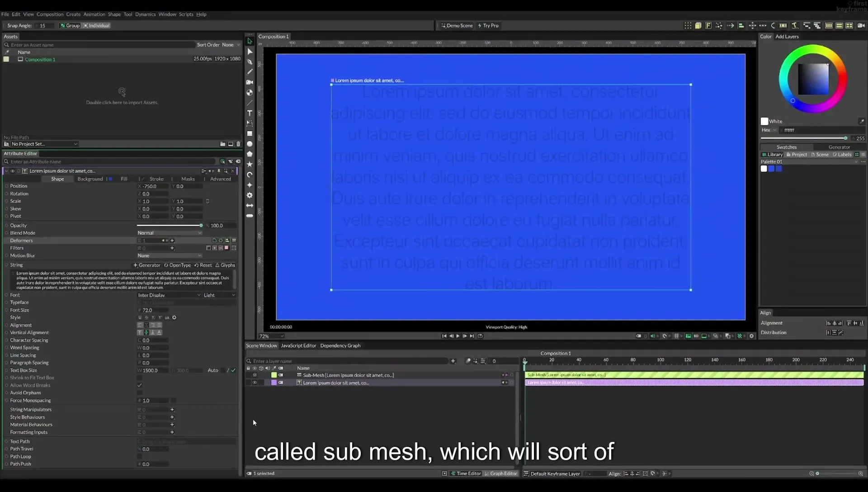Click the Opacity slider handle
Image resolution: width=868 pixels, height=492 pixels.
click(x=201, y=225)
